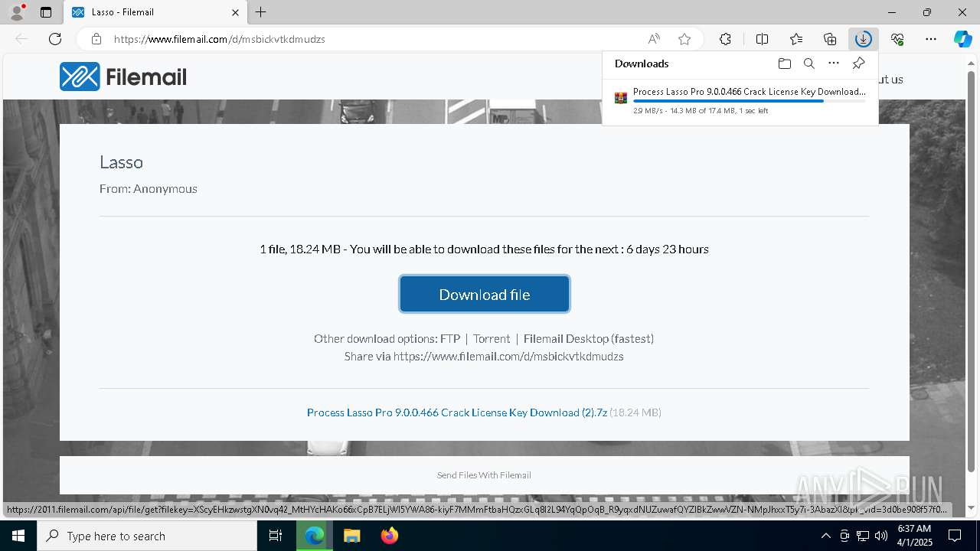Open Collections icon
Screen dimensions: 980x551
point(830,39)
